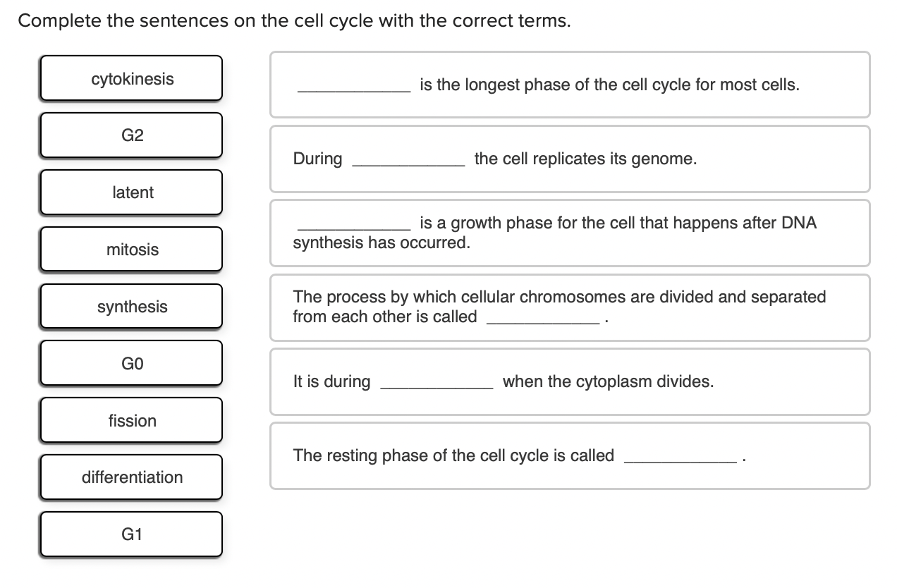Select the G1 term tile
The image size is (897, 588).
coord(131,534)
